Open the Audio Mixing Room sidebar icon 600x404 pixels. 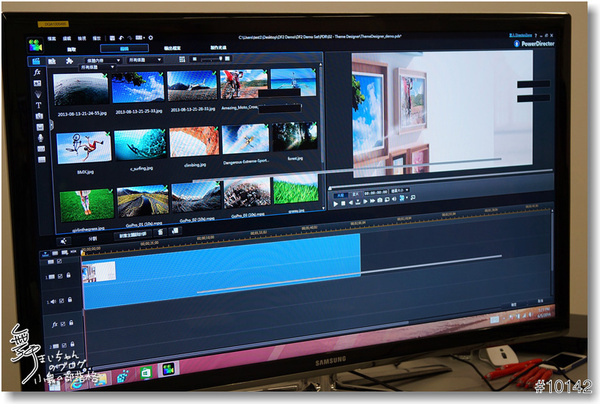tap(40, 127)
